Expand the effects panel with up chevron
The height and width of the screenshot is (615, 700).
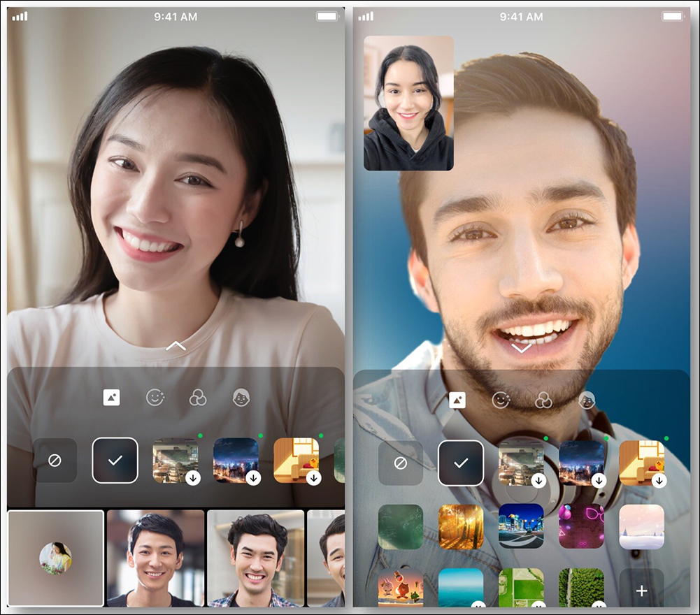coord(176,346)
